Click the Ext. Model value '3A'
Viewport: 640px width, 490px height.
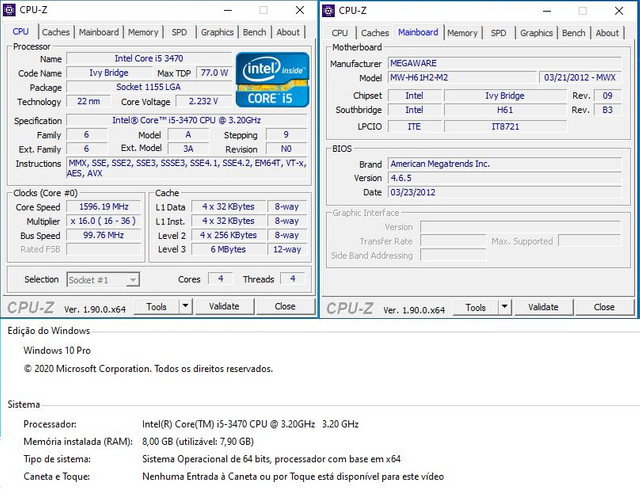point(188,149)
